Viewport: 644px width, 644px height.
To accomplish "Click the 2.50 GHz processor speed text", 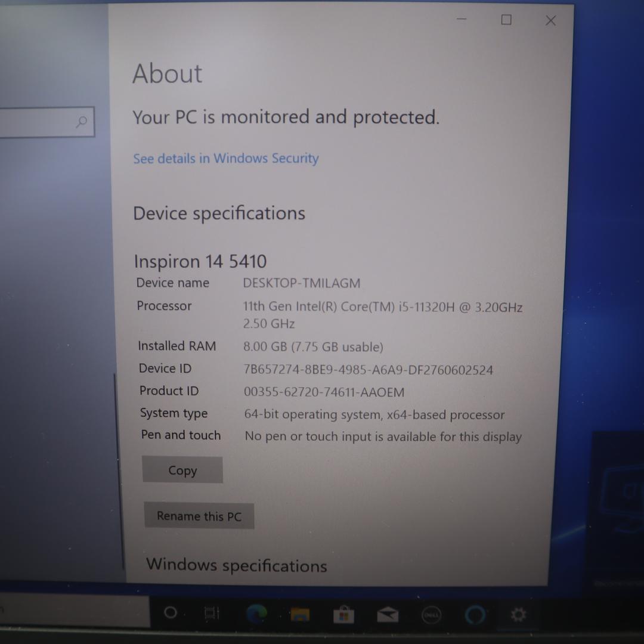I will pyautogui.click(x=269, y=324).
